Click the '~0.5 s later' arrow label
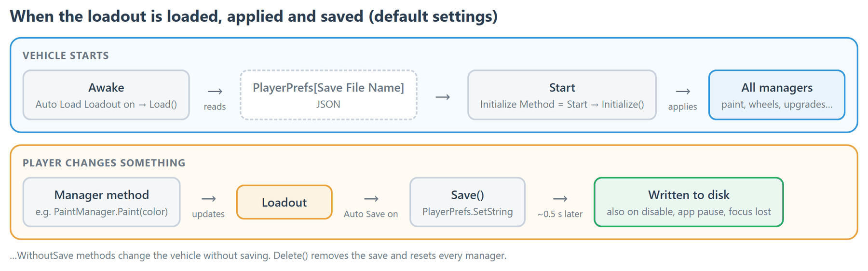Viewport: 868px width, 271px height. click(x=560, y=214)
